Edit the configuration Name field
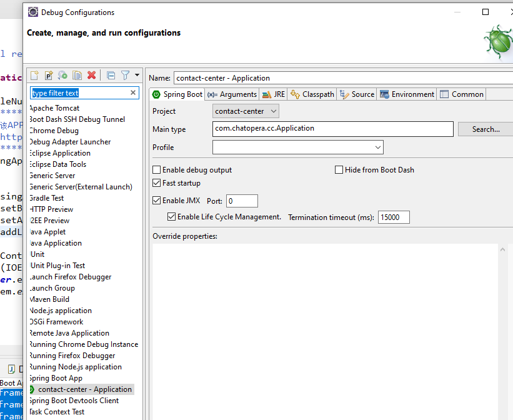 [x=344, y=78]
